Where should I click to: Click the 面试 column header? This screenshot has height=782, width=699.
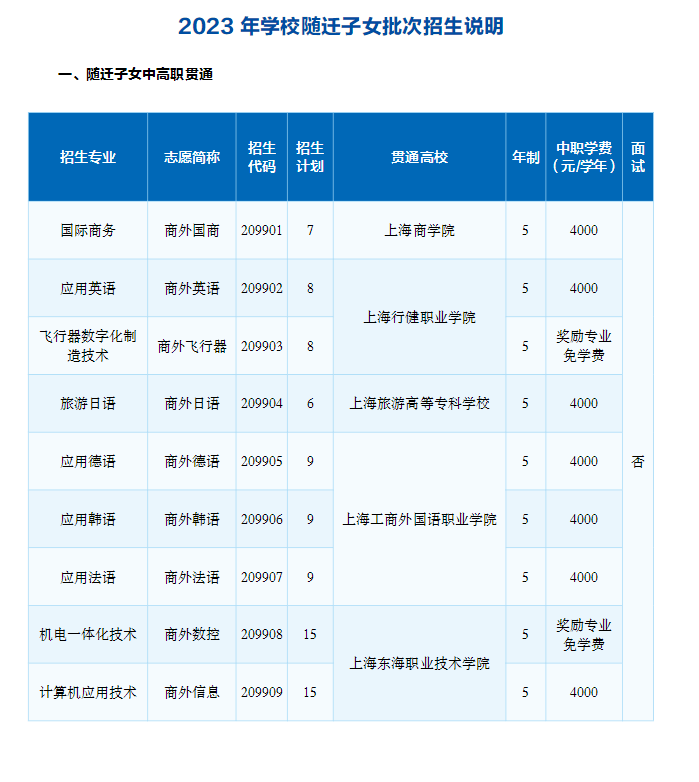pyautogui.click(x=638, y=157)
